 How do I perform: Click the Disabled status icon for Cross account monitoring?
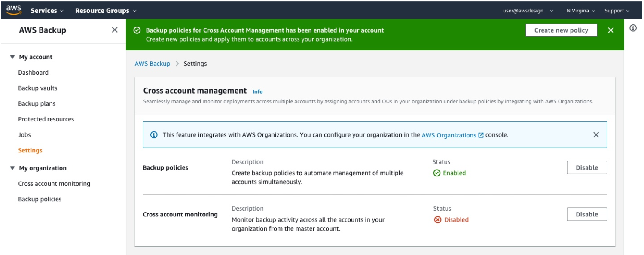coord(436,219)
